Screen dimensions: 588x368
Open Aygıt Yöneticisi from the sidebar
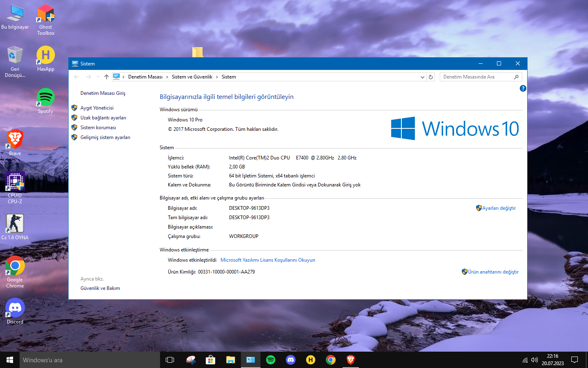point(97,108)
